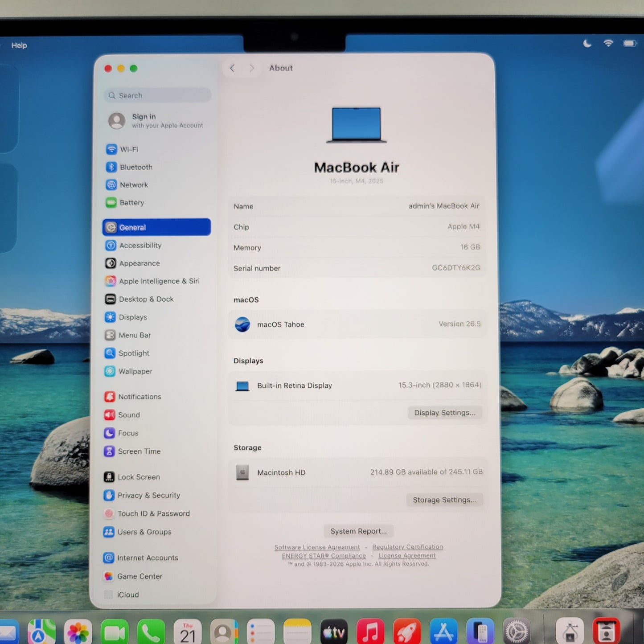Viewport: 644px width, 644px height.
Task: Launch Reminders from the Dock
Action: [261, 632]
